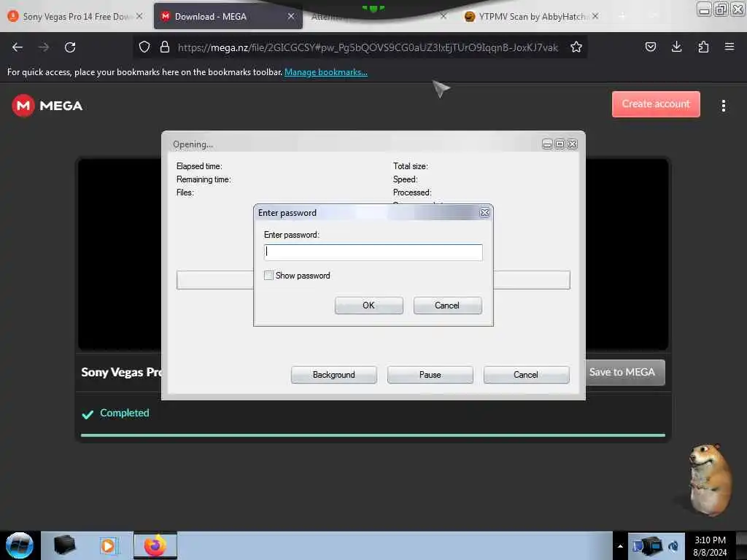Click Save to MEGA button
The image size is (747, 560).
point(624,372)
